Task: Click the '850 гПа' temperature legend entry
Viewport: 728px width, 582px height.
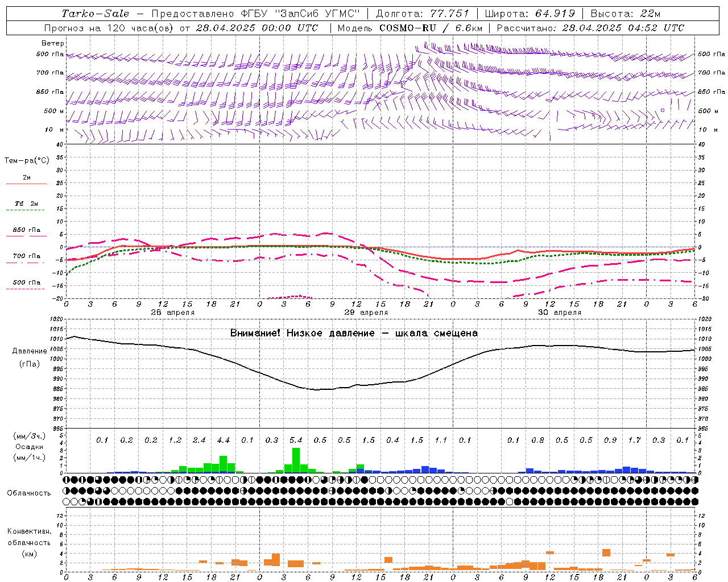Action: coord(27,230)
